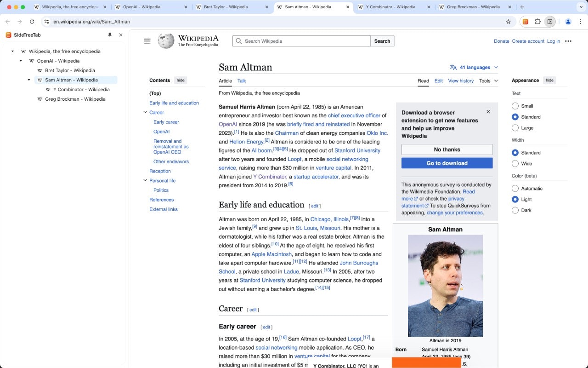Viewport: 588px width, 368px height.
Task: Click the browser address bar URL
Action: tap(91, 22)
